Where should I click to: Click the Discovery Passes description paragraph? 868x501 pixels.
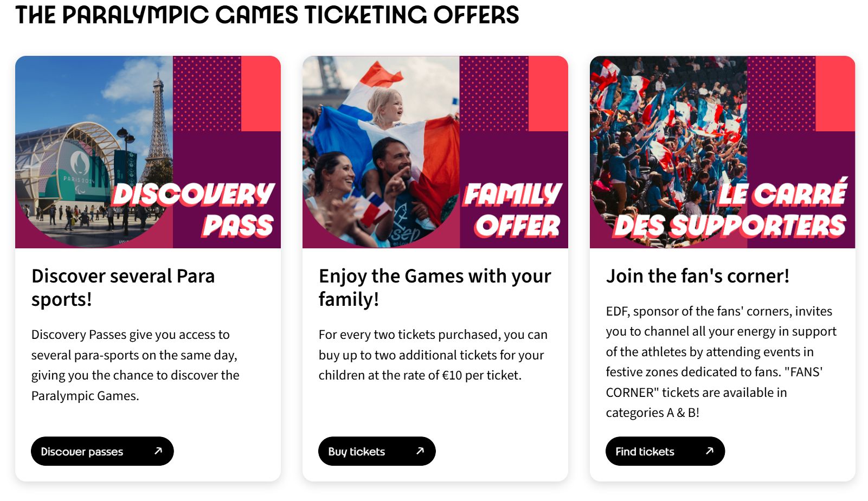tap(136, 365)
